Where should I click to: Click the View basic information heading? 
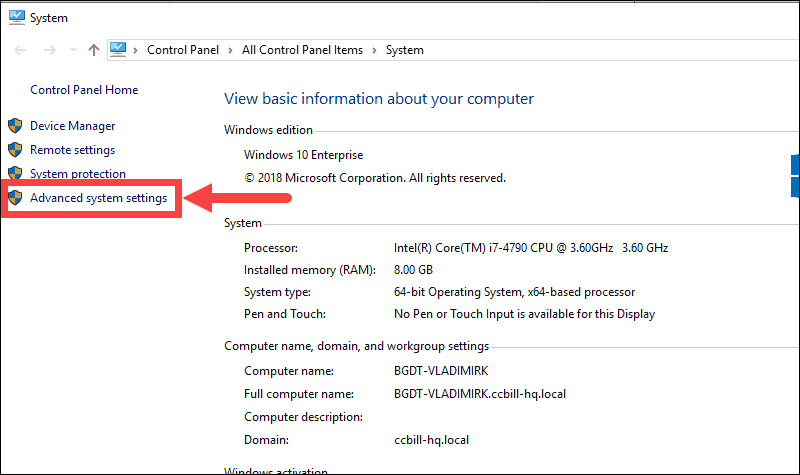point(379,98)
